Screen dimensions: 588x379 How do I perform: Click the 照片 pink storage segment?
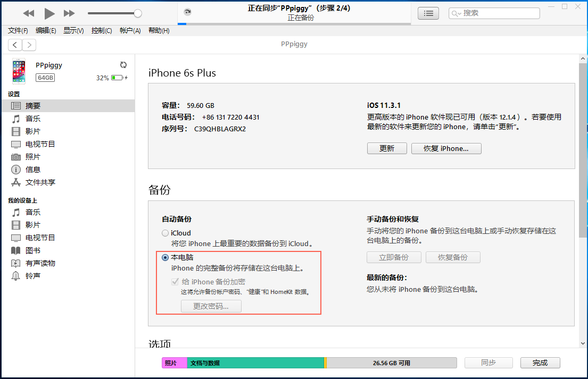pyautogui.click(x=175, y=363)
